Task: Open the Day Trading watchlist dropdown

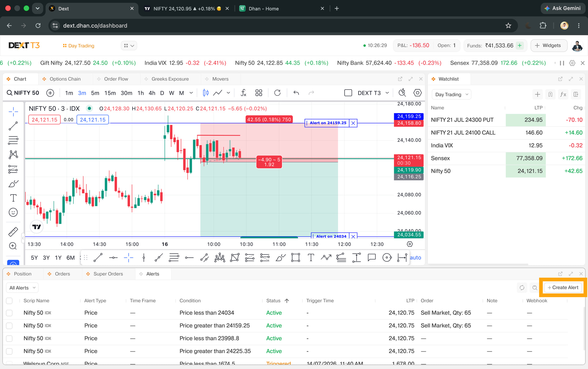Action: 451,94
